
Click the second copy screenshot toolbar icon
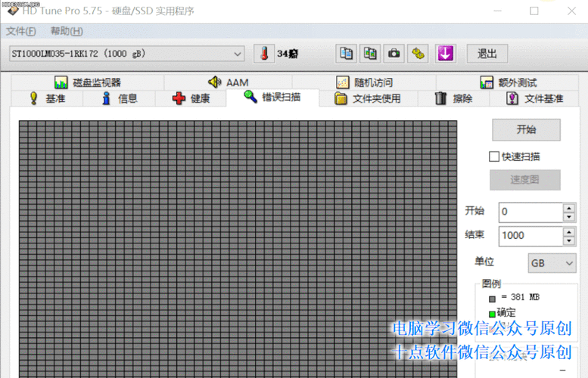370,54
